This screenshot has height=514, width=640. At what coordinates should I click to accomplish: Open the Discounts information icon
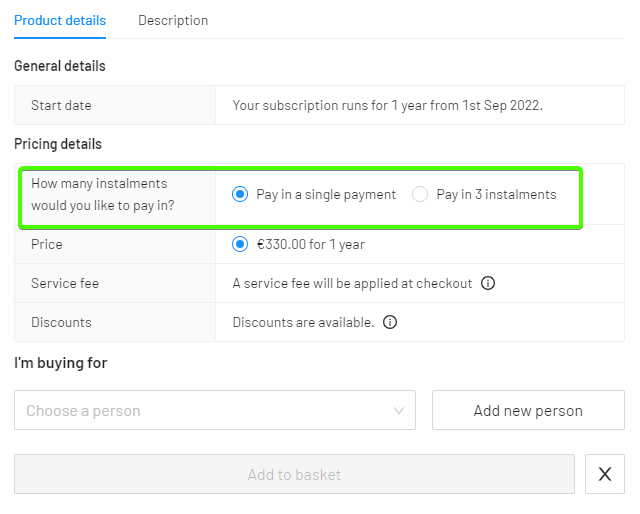(x=390, y=322)
